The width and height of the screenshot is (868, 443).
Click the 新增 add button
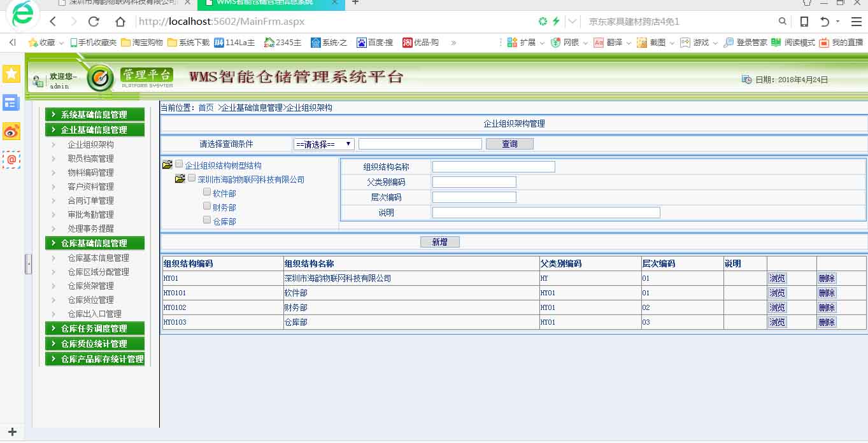(439, 242)
